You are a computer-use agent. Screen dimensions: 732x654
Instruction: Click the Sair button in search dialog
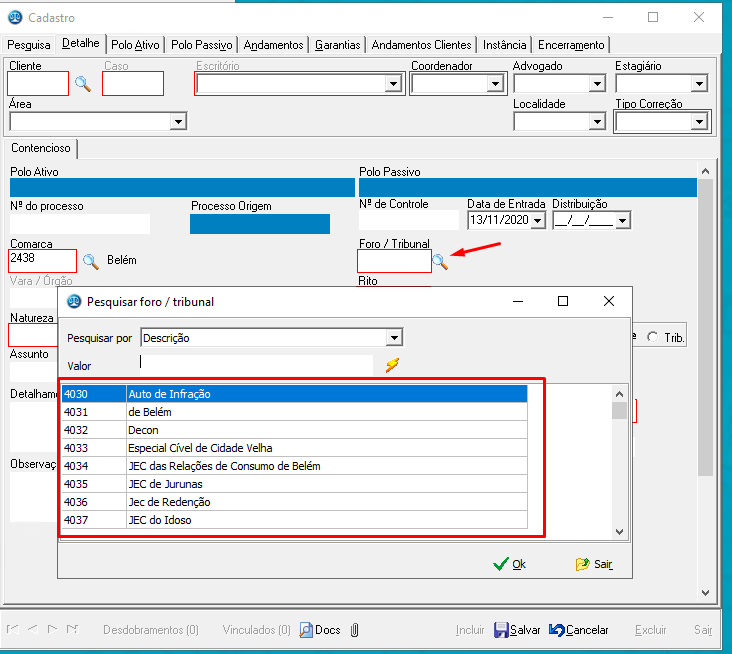point(594,564)
